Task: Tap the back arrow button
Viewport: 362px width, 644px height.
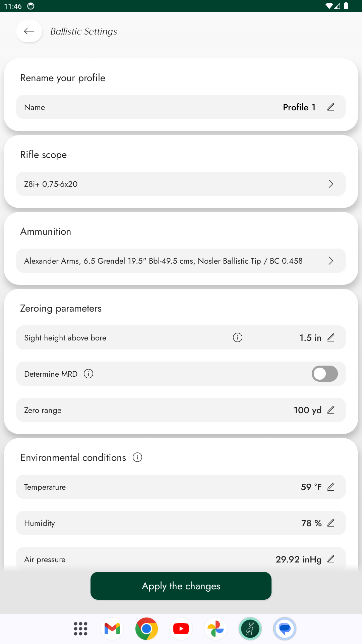Action: (x=29, y=32)
